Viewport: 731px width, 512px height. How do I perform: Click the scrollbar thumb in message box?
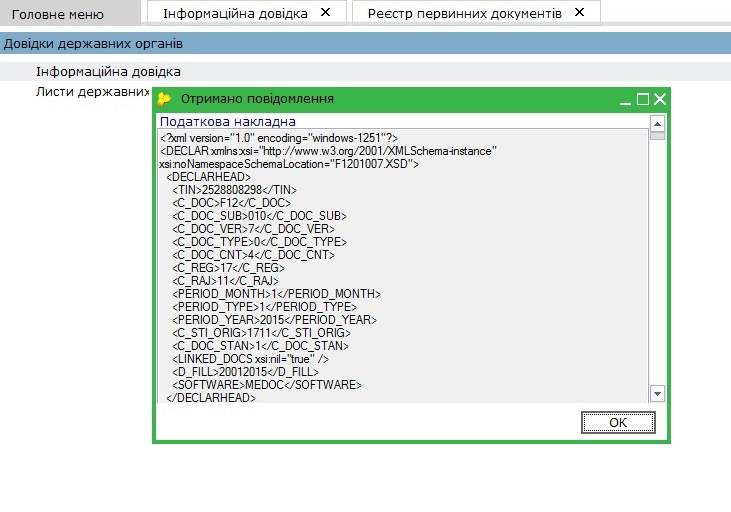click(x=657, y=135)
